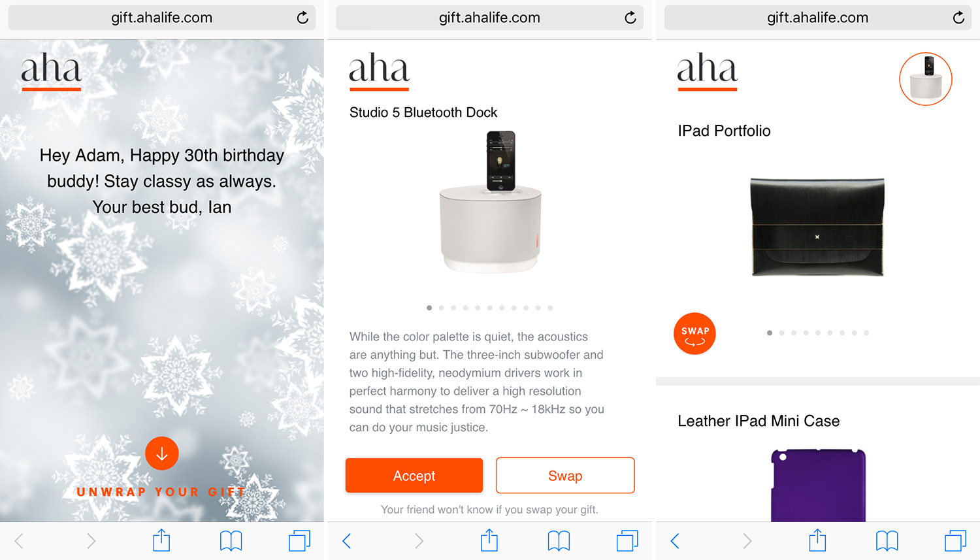Click the outlined Swap button
The height and width of the screenshot is (560, 980).
click(565, 476)
